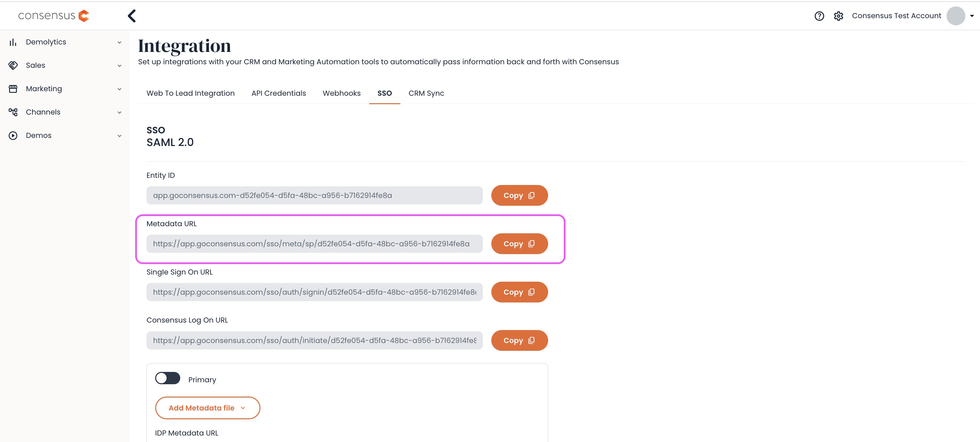
Task: Switch to Webhooks tab
Action: tap(341, 93)
